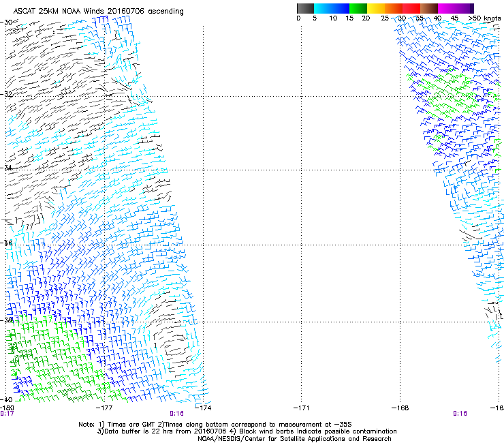The width and height of the screenshot is (504, 443).
Task: Click the latitude label '-34'
Action: coord(6,168)
